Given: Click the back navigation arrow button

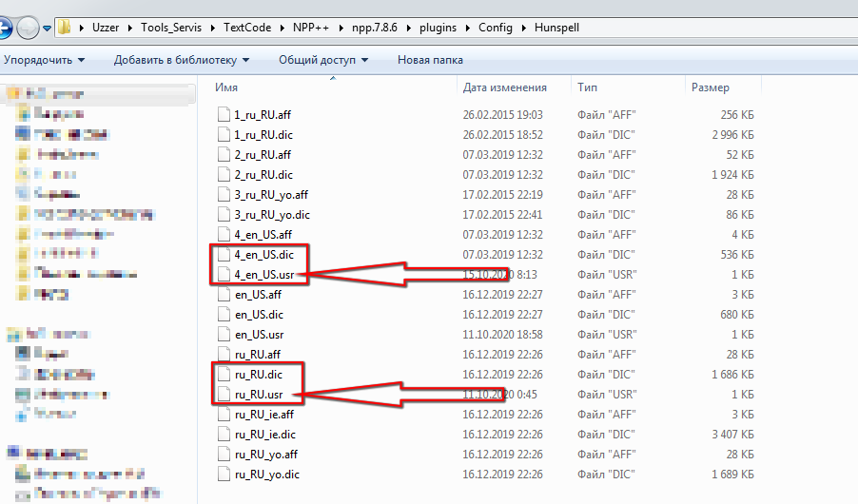Looking at the screenshot, I should click(x=8, y=28).
